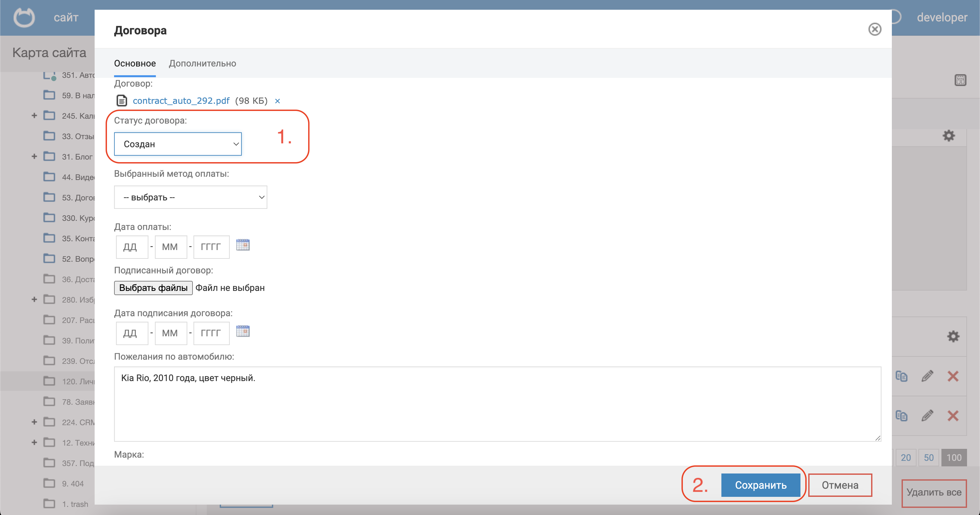980x515 pixels.
Task: Click the Удалить все button in the background page
Action: tap(934, 493)
